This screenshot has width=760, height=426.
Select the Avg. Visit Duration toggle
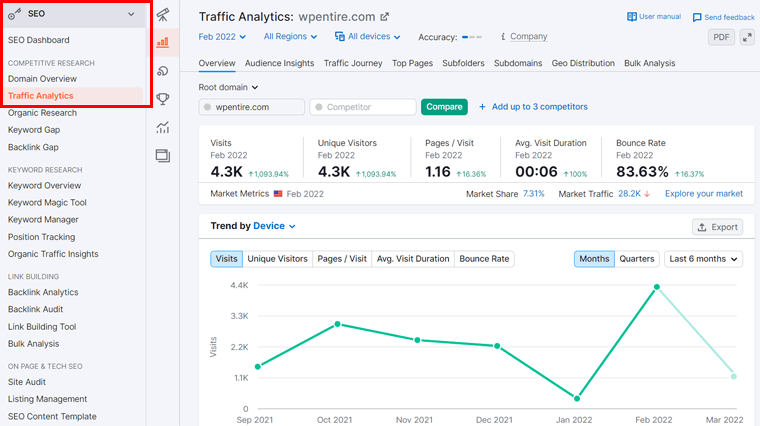tap(413, 259)
